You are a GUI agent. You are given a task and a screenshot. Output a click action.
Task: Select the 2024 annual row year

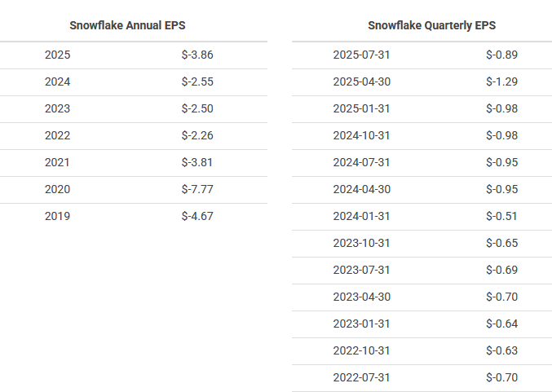pyautogui.click(x=58, y=82)
